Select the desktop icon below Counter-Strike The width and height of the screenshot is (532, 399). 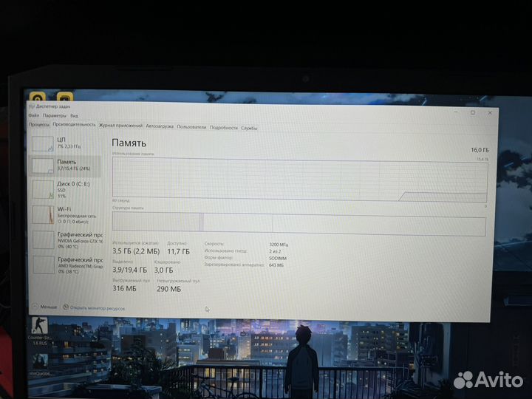pyautogui.click(x=40, y=365)
